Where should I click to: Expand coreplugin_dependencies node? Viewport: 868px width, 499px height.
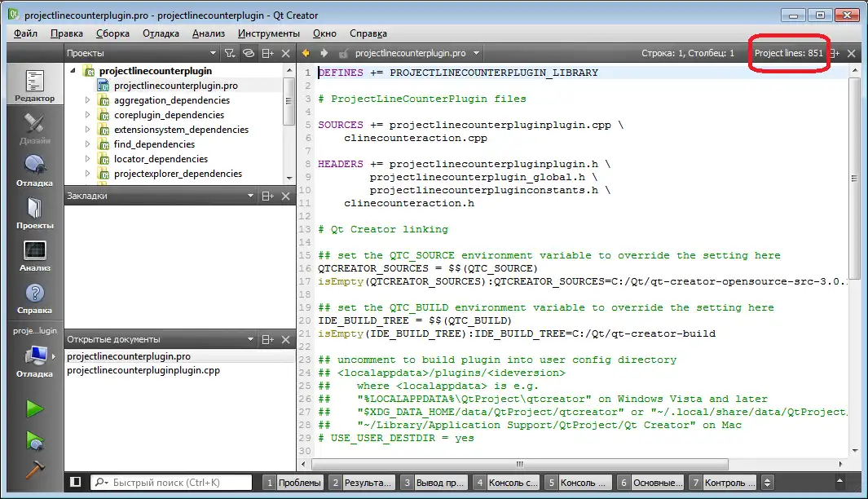(87, 115)
